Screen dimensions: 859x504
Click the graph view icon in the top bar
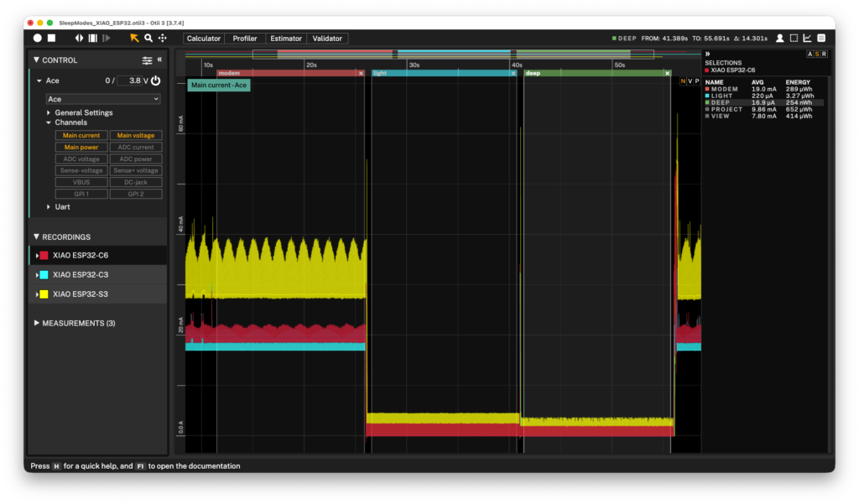(807, 38)
